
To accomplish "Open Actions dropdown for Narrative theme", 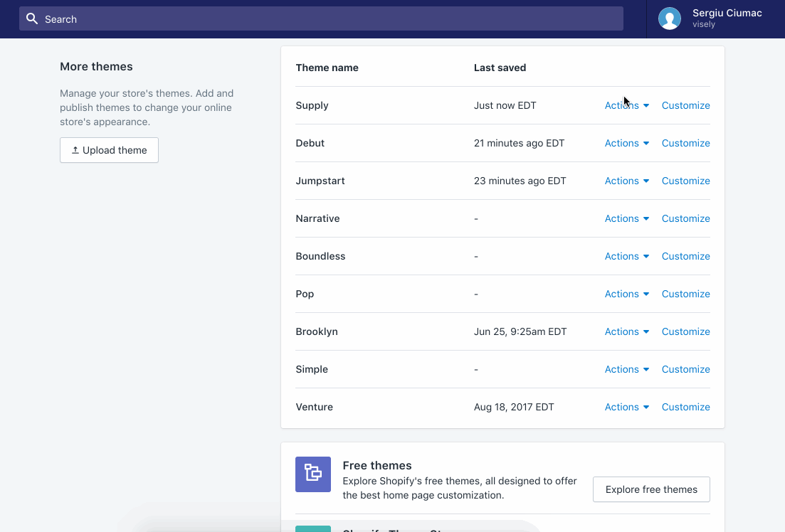I will (626, 218).
